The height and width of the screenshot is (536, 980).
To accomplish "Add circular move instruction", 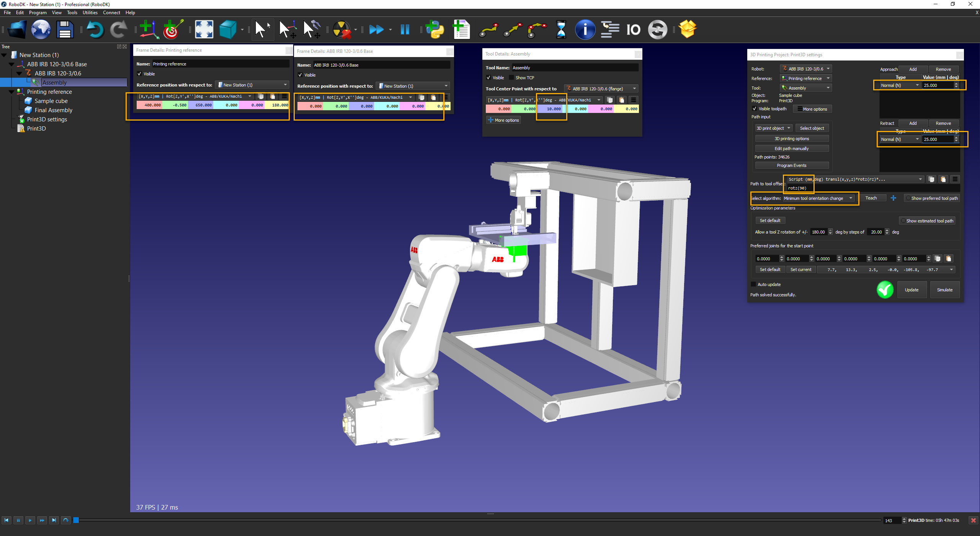I will point(537,29).
